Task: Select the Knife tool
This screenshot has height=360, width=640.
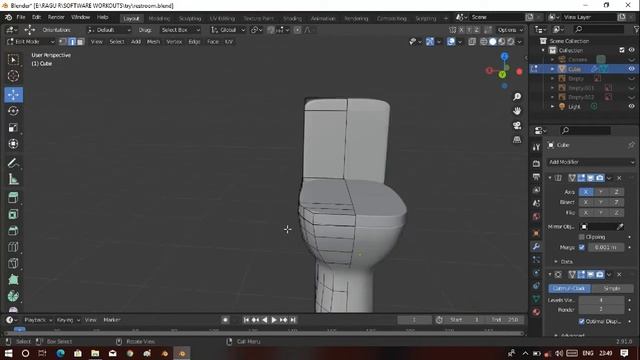Action: pyautogui.click(x=13, y=263)
